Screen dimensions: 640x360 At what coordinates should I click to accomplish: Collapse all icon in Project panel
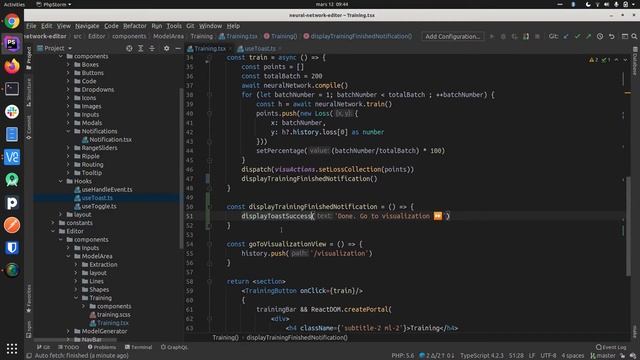(x=152, y=48)
